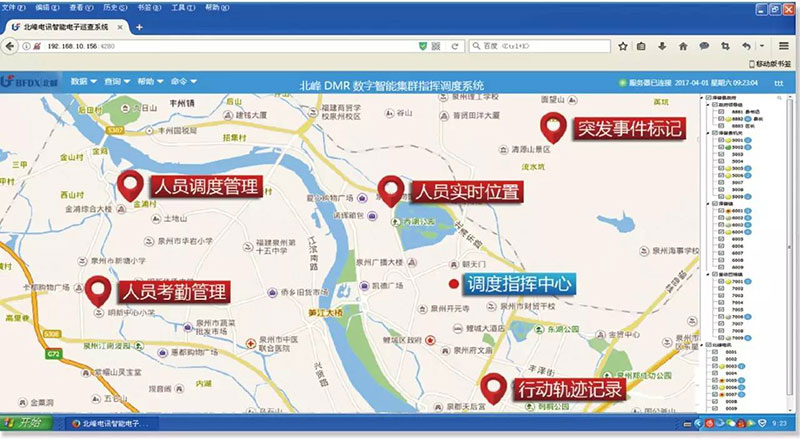Click the 突发事件标记 map pin marker
The image size is (800, 439).
tap(551, 127)
